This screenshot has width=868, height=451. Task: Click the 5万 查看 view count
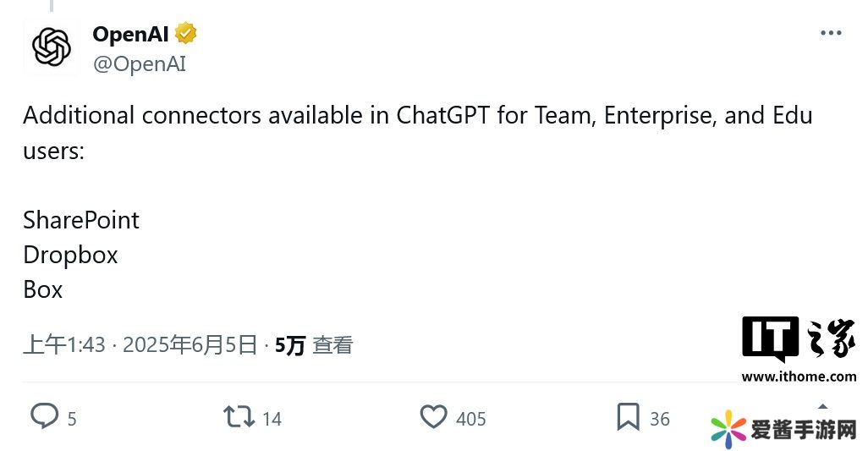pyautogui.click(x=313, y=345)
